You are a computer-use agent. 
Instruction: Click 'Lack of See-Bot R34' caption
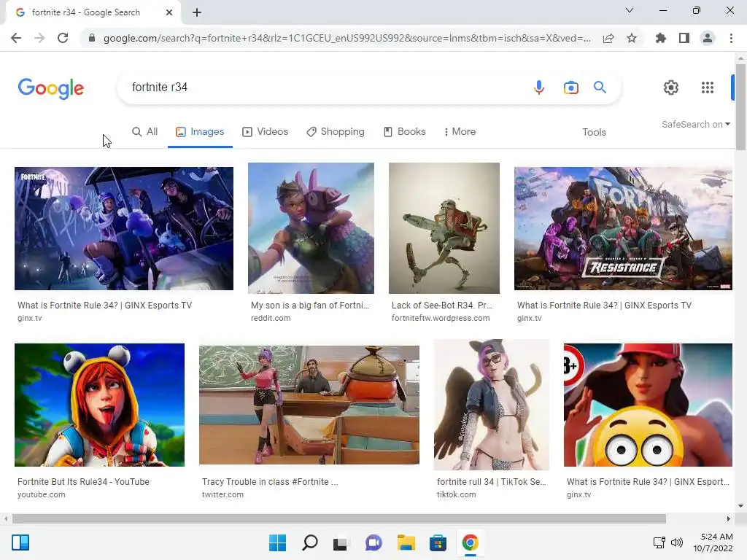[x=441, y=306]
